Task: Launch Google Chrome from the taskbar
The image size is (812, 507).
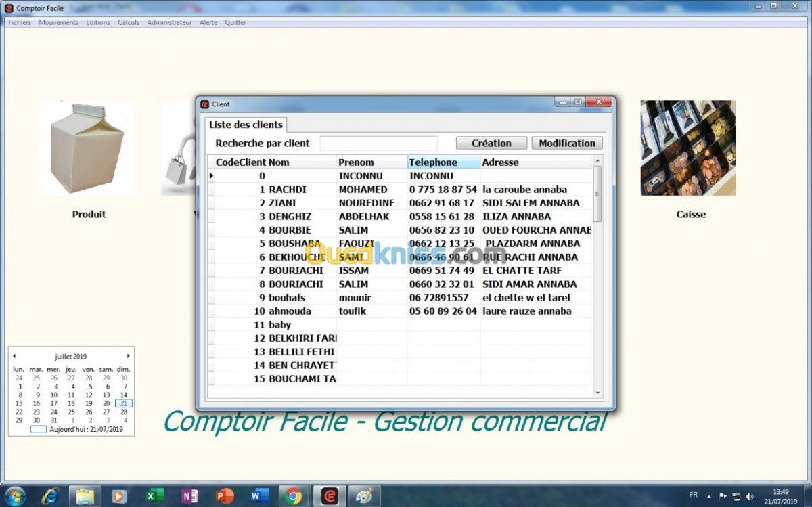Action: pos(294,496)
